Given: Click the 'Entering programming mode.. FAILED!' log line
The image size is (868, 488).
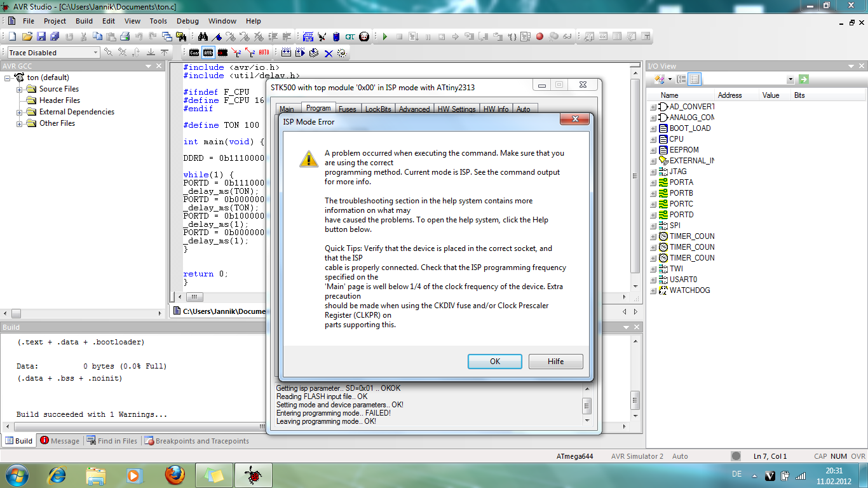Looking at the screenshot, I should click(333, 413).
